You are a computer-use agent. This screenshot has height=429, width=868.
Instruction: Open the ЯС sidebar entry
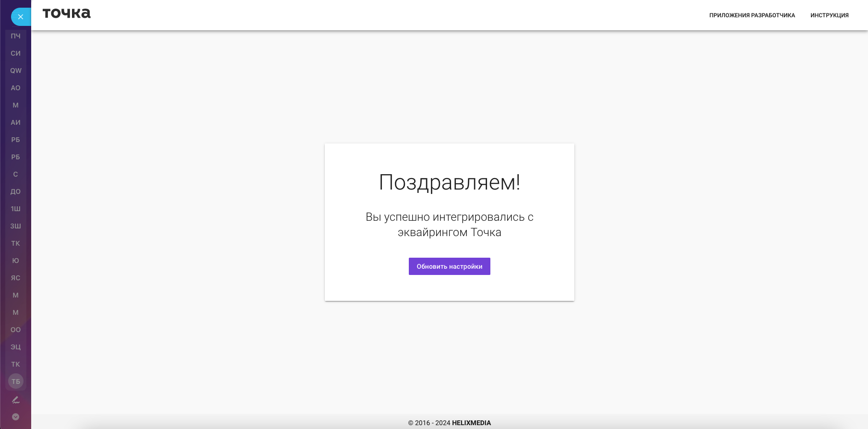[x=16, y=278]
